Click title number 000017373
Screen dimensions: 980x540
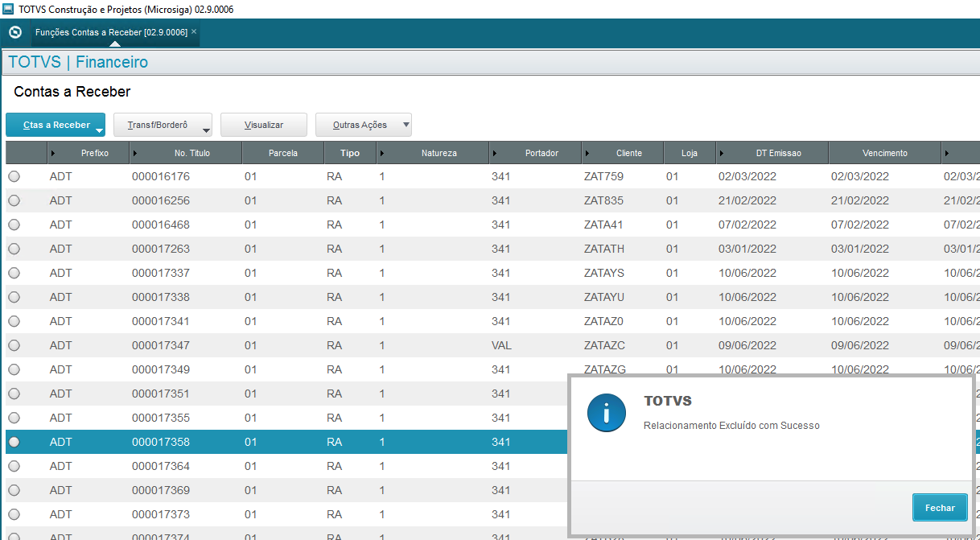pos(161,514)
